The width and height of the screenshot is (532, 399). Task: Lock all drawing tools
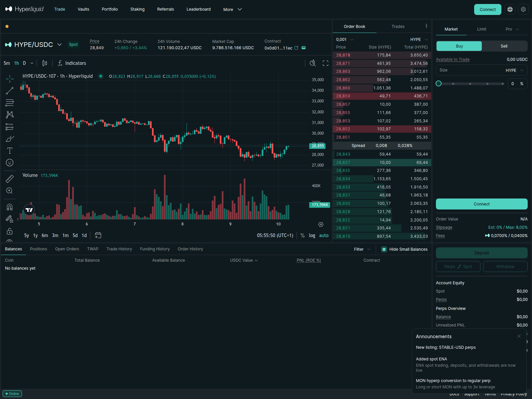pyautogui.click(x=10, y=231)
